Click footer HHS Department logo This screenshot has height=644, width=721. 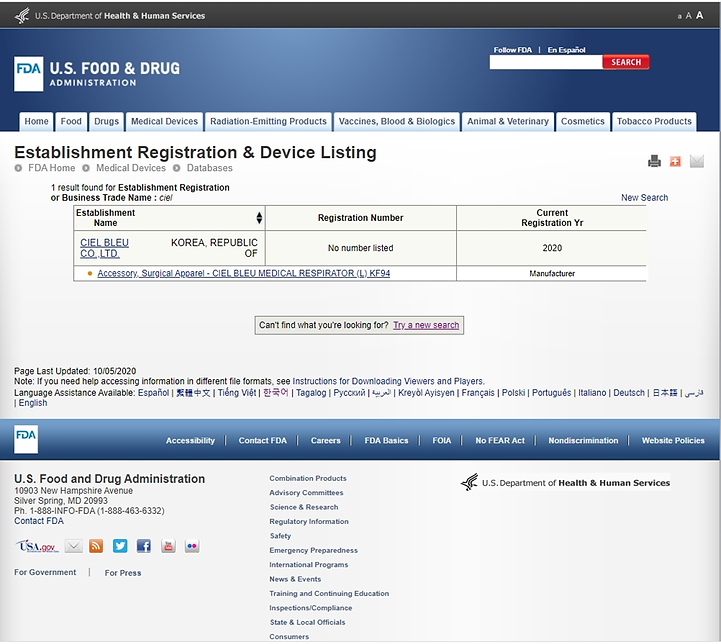tap(566, 482)
